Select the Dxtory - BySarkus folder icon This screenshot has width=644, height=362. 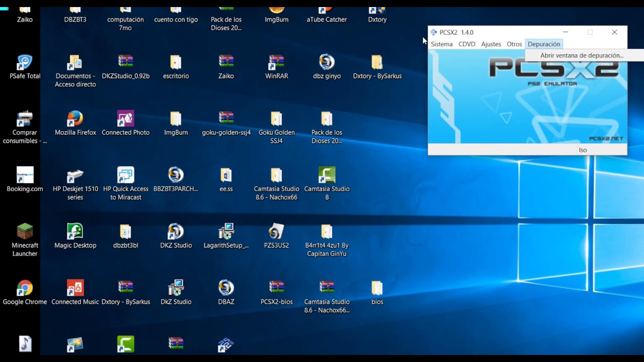377,67
